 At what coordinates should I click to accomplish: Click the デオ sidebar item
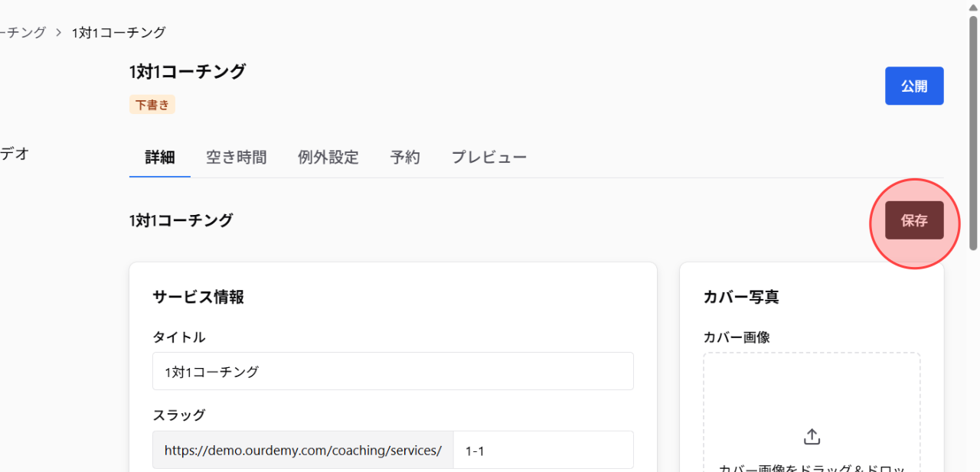click(15, 153)
